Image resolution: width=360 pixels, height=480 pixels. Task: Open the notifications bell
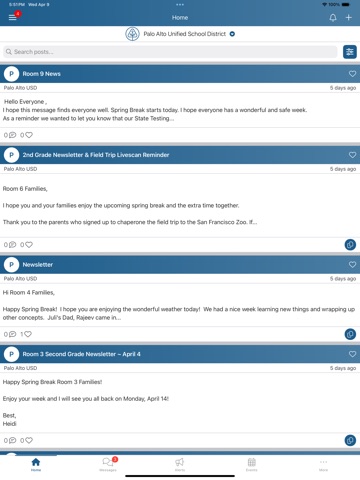tap(333, 18)
